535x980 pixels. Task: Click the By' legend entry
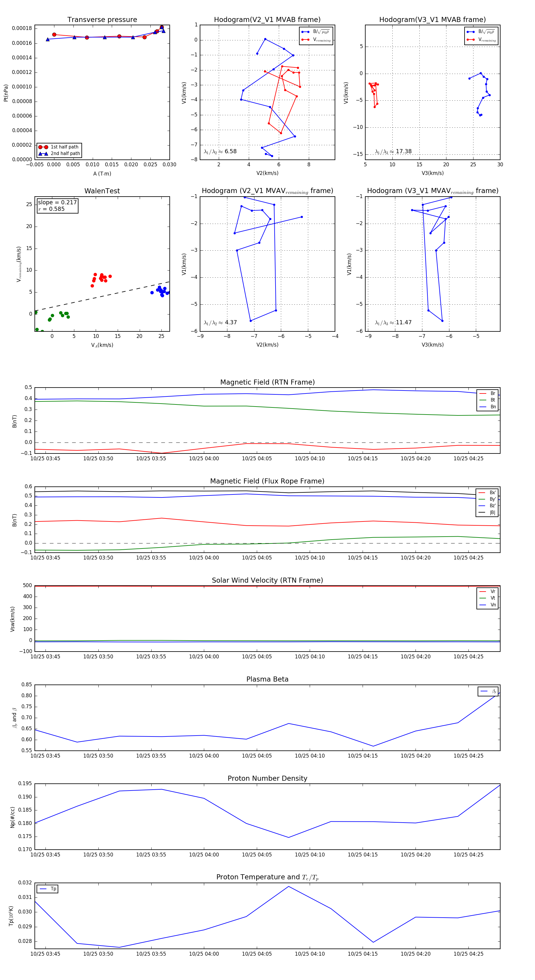tap(487, 499)
